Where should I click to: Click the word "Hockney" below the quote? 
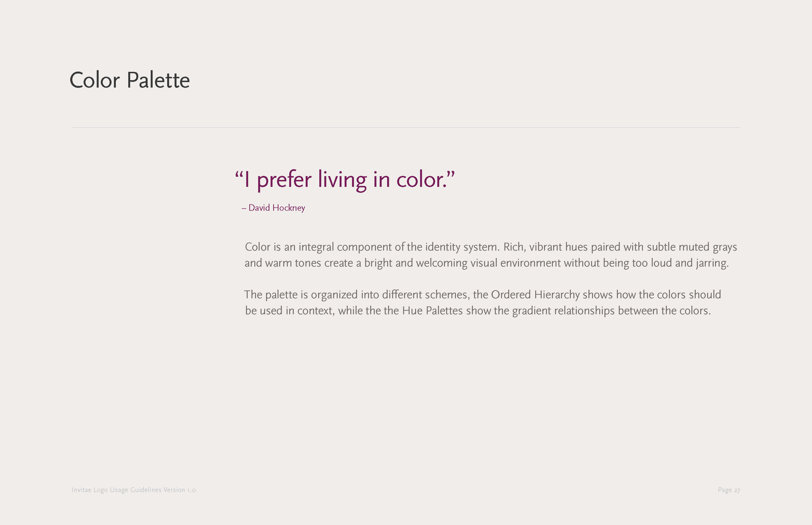(289, 208)
